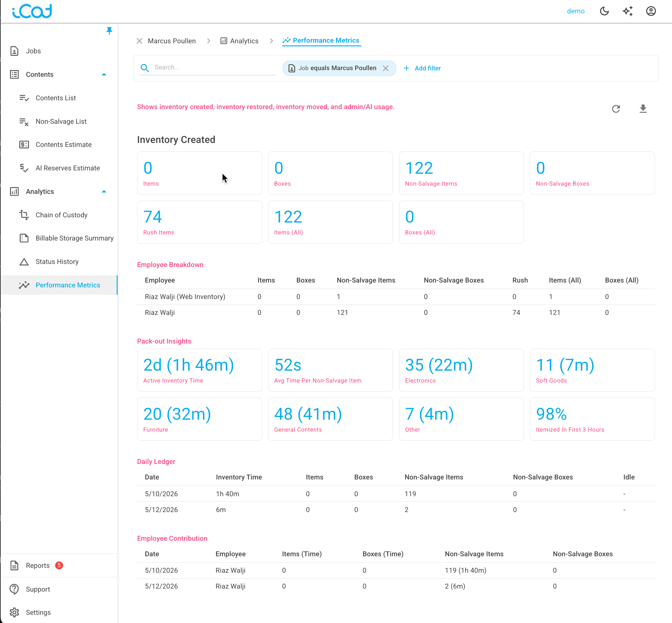672x623 pixels.
Task: Open Billable Storage Summary
Action: coord(74,238)
